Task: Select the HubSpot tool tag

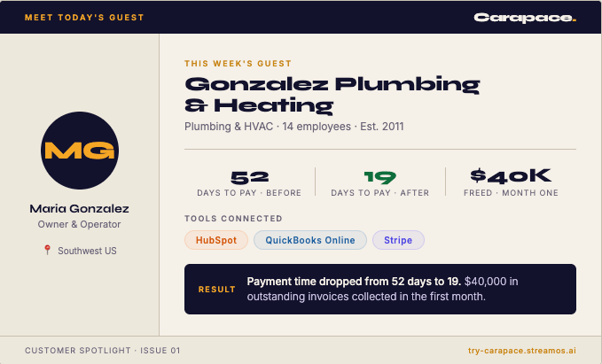Action: pyautogui.click(x=216, y=240)
